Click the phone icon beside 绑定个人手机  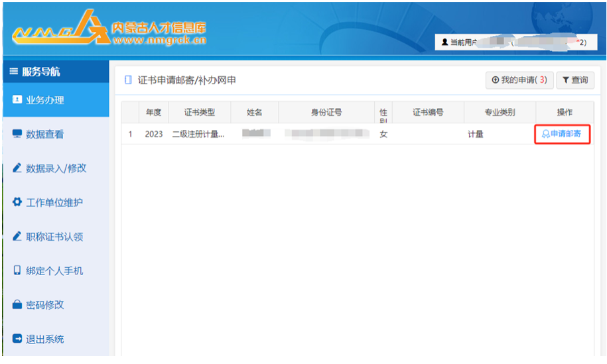tap(17, 271)
